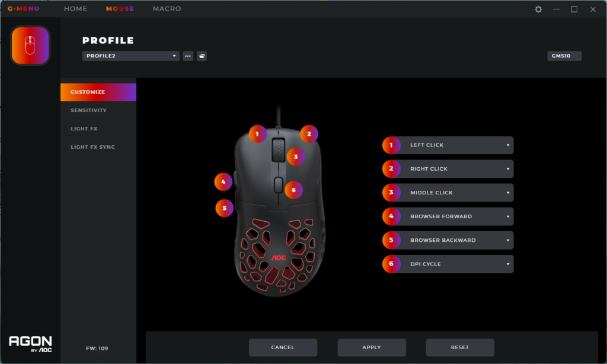Click the mouse device icon in sidebar

click(x=30, y=46)
